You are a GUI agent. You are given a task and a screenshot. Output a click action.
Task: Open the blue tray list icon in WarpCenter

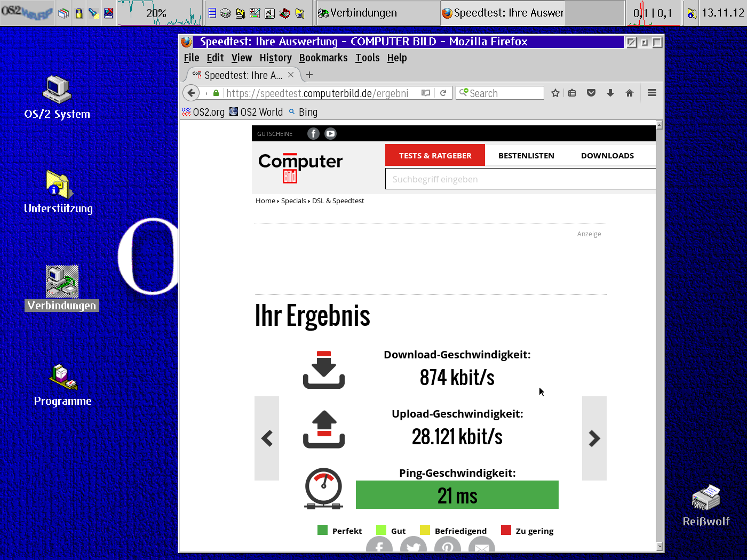coord(212,13)
